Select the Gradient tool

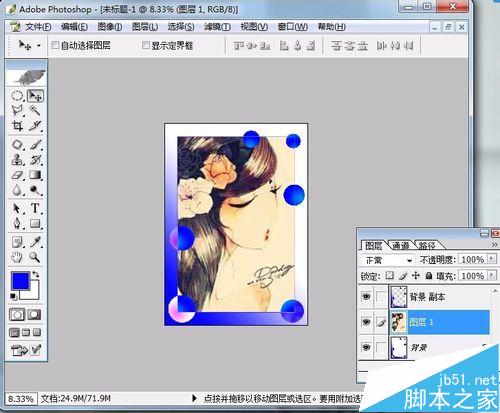[x=35, y=175]
